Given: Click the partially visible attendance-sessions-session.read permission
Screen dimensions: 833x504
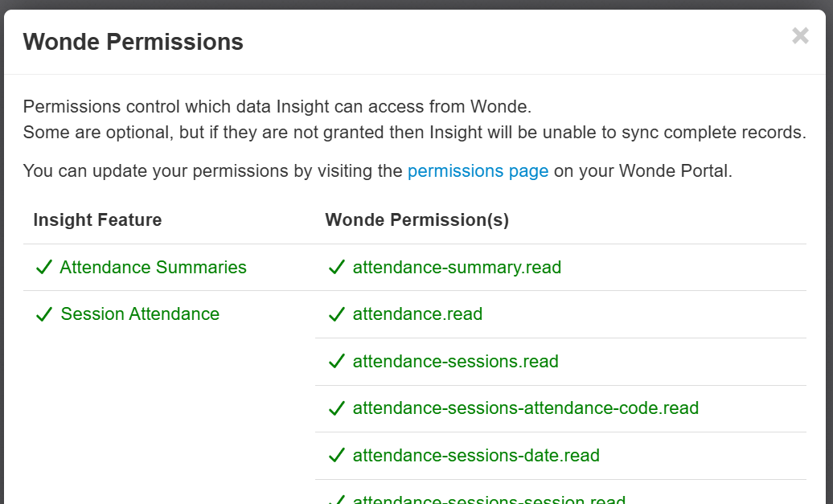Looking at the screenshot, I should 489,500.
